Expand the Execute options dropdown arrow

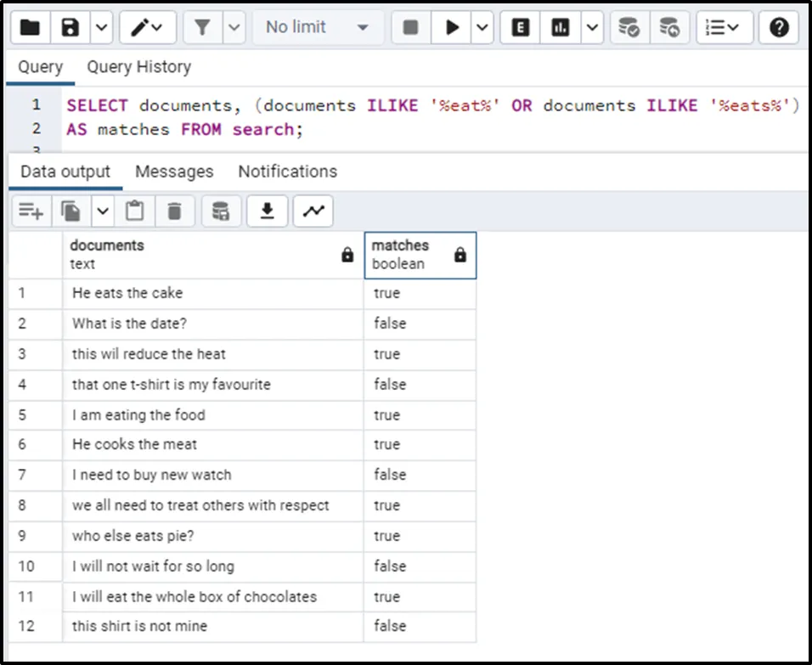click(x=482, y=28)
